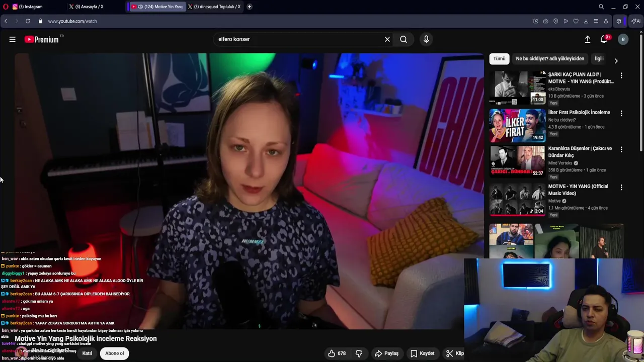The height and width of the screenshot is (362, 644).
Task: Open the ad blocker shield icon
Action: [556, 21]
